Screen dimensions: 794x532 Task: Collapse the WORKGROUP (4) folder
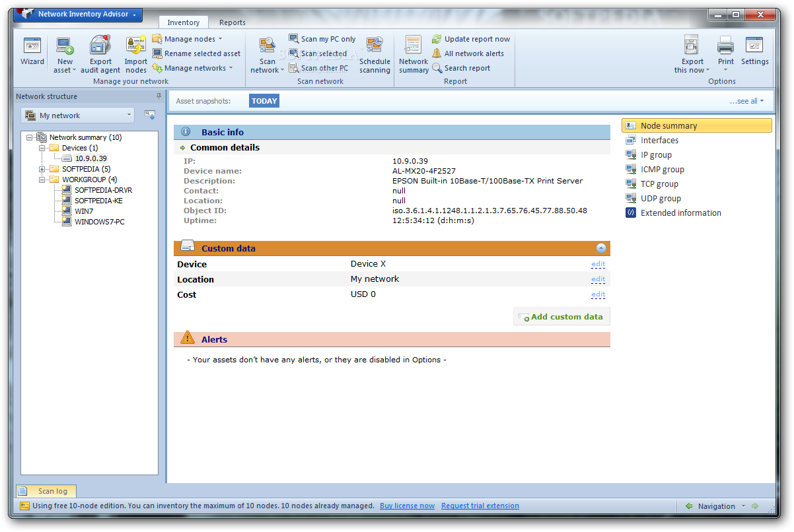point(42,180)
